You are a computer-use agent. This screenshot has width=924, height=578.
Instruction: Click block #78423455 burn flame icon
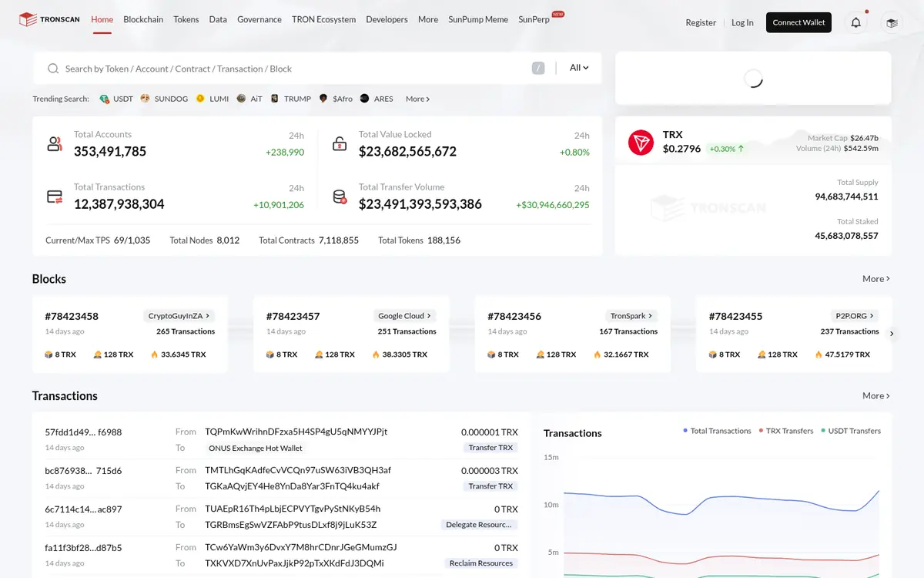[819, 355]
